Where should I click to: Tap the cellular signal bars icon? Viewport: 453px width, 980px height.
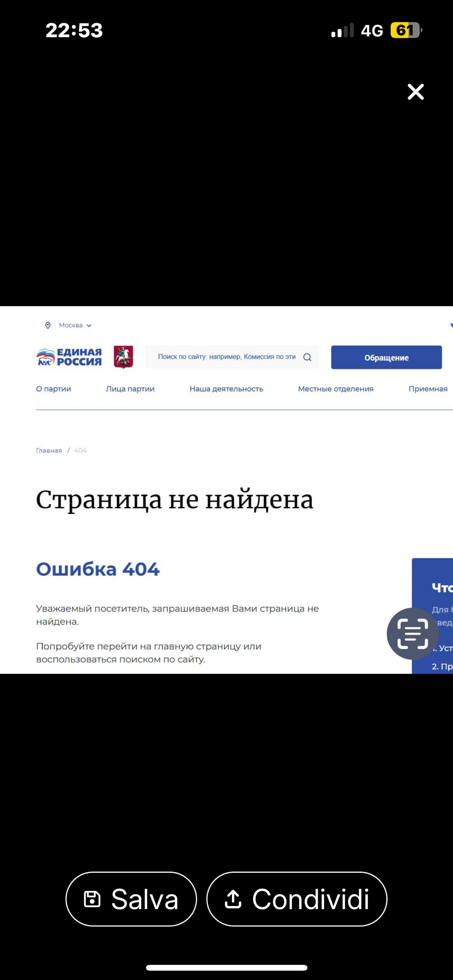pos(342,31)
